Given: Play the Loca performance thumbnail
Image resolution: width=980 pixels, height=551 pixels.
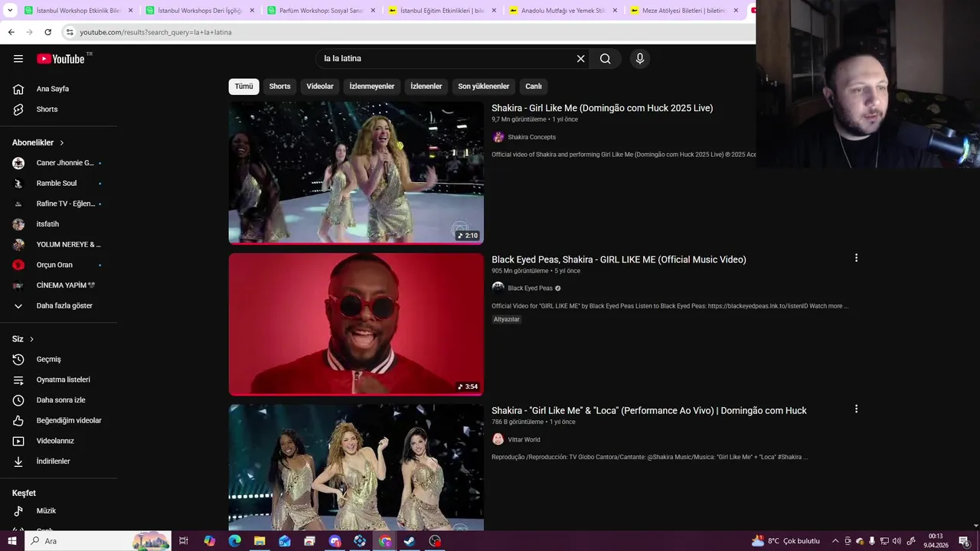Looking at the screenshot, I should tap(356, 468).
